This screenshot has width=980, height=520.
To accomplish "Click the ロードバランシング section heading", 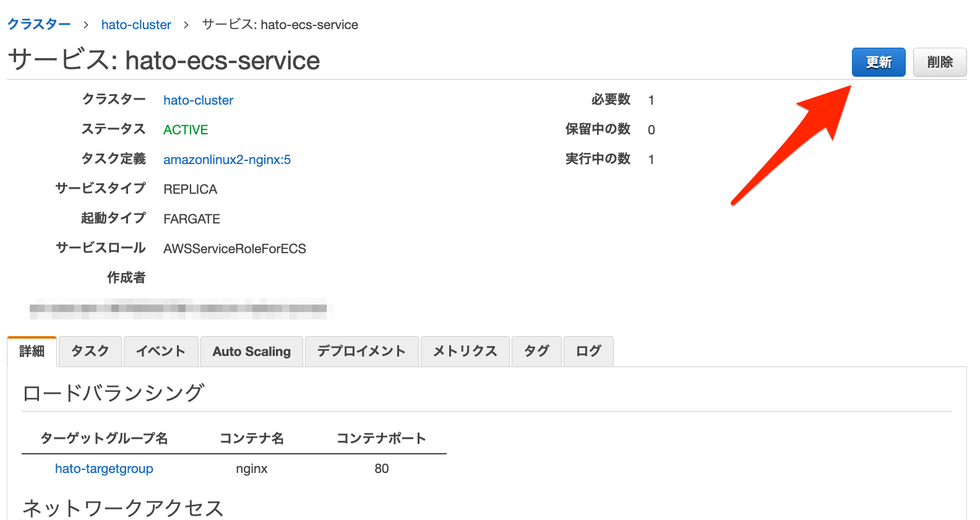I will click(x=113, y=393).
